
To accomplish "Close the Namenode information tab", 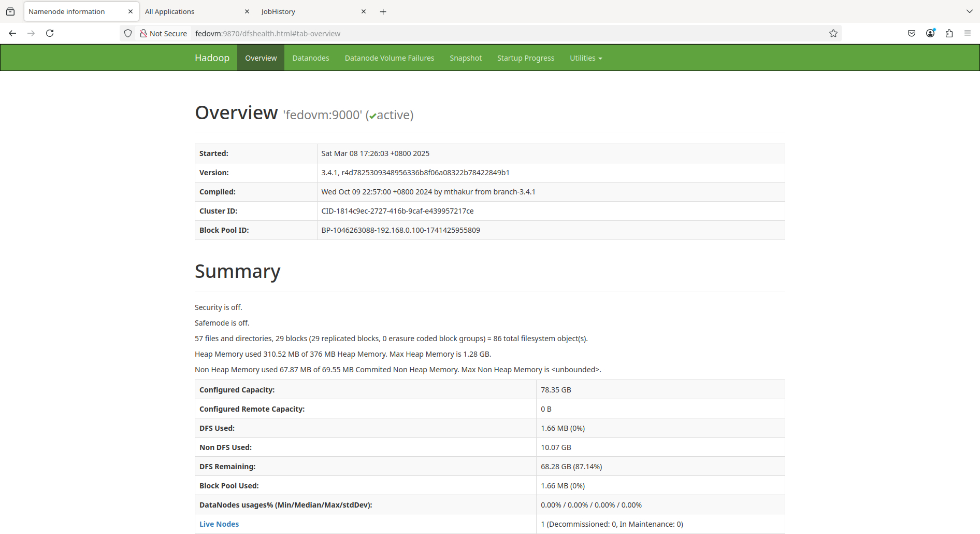I will click(131, 11).
